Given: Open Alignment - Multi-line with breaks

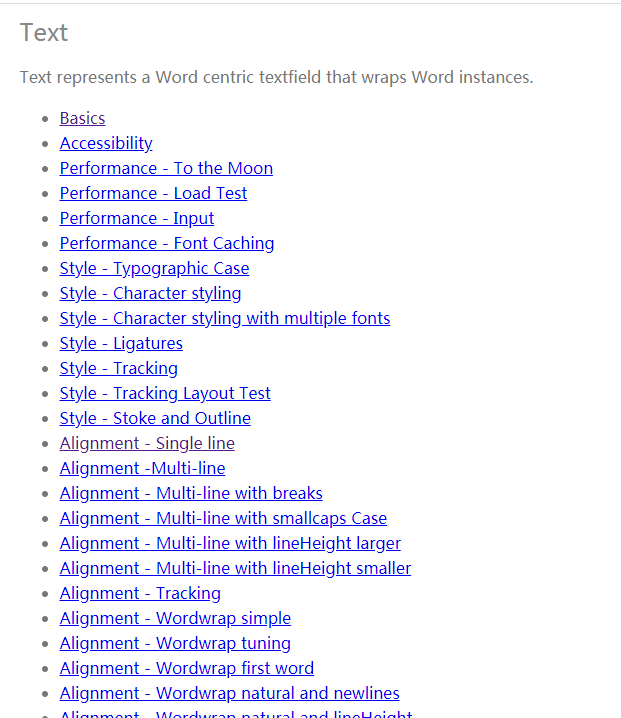Looking at the screenshot, I should tap(191, 494).
